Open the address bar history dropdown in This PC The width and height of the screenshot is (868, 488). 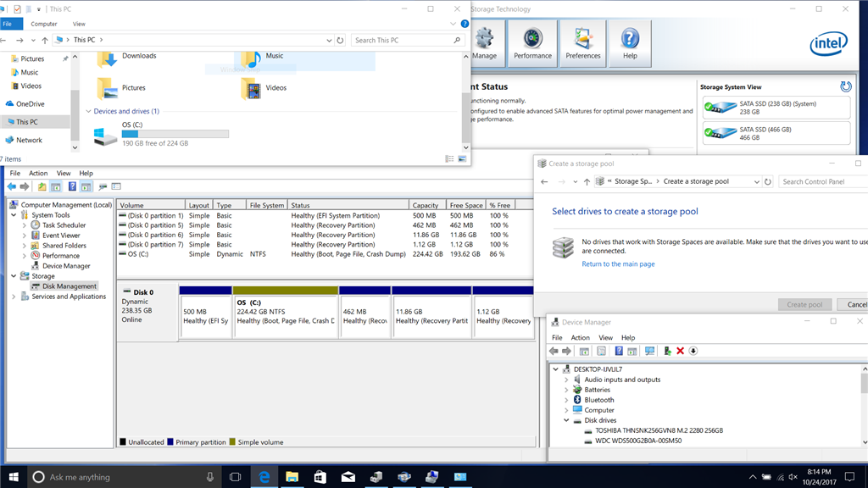coord(329,40)
